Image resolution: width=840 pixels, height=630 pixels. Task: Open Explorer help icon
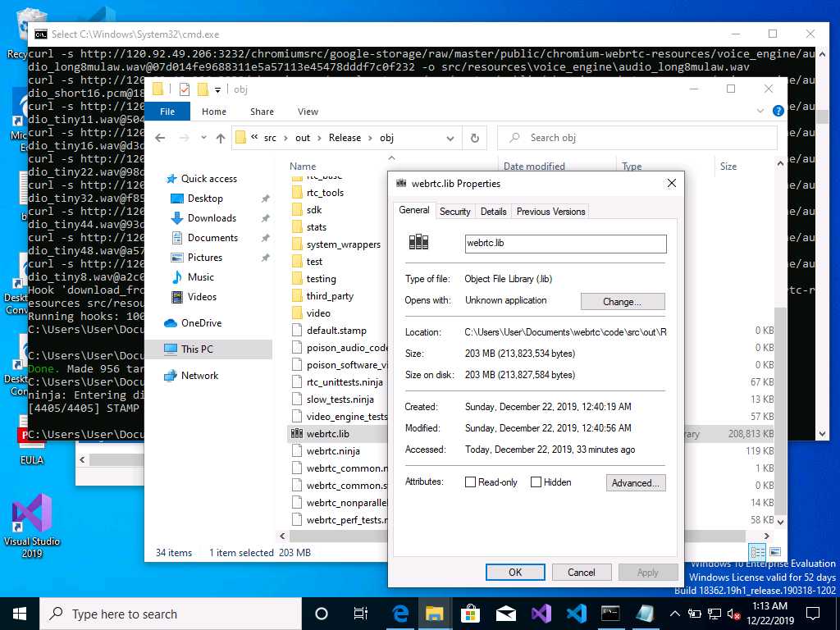point(778,111)
